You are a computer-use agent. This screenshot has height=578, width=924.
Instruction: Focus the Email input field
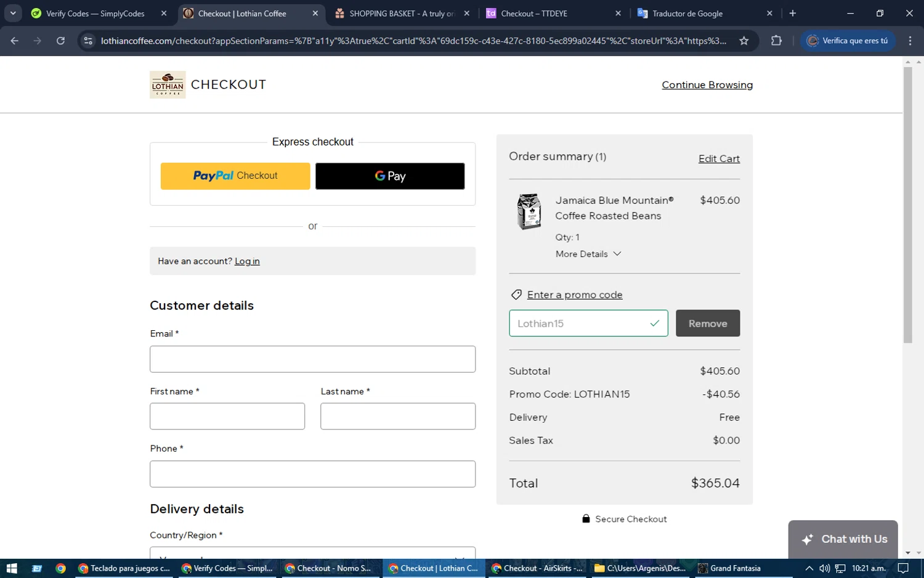[x=312, y=359]
